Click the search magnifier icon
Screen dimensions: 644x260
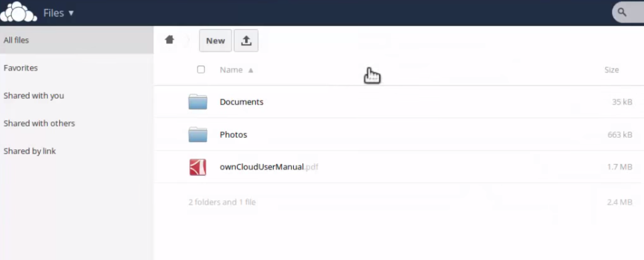(622, 13)
